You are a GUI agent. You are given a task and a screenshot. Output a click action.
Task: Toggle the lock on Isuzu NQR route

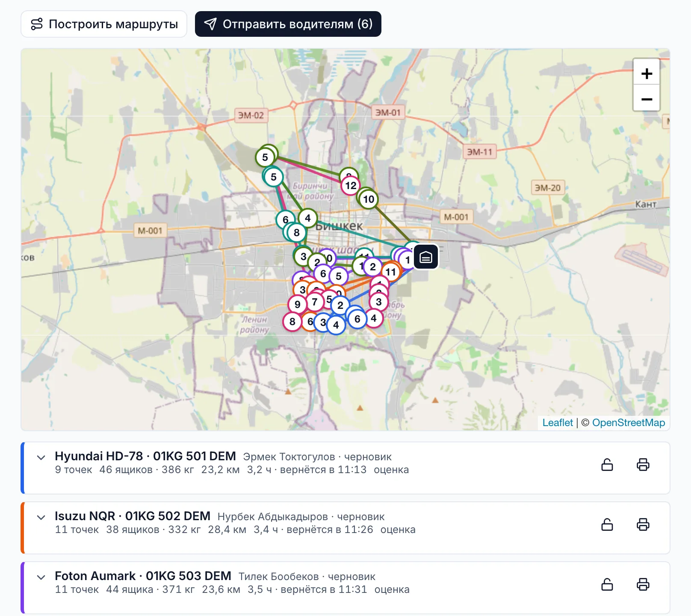607,524
